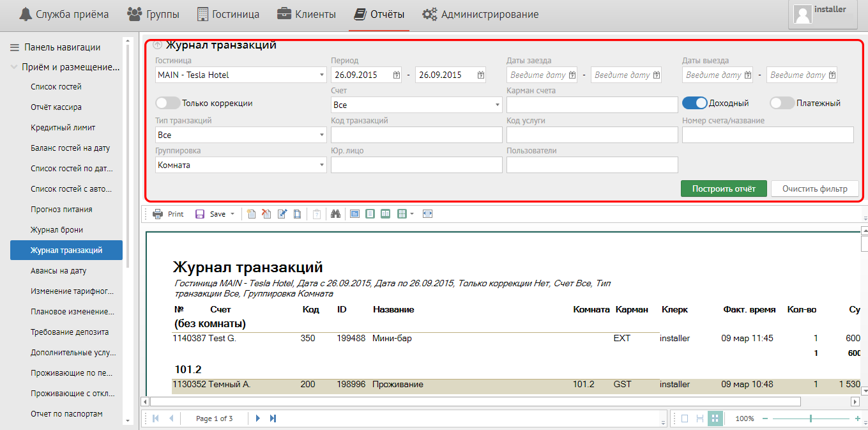
Task: Click the delete page icon with red X
Action: pyautogui.click(x=267, y=214)
